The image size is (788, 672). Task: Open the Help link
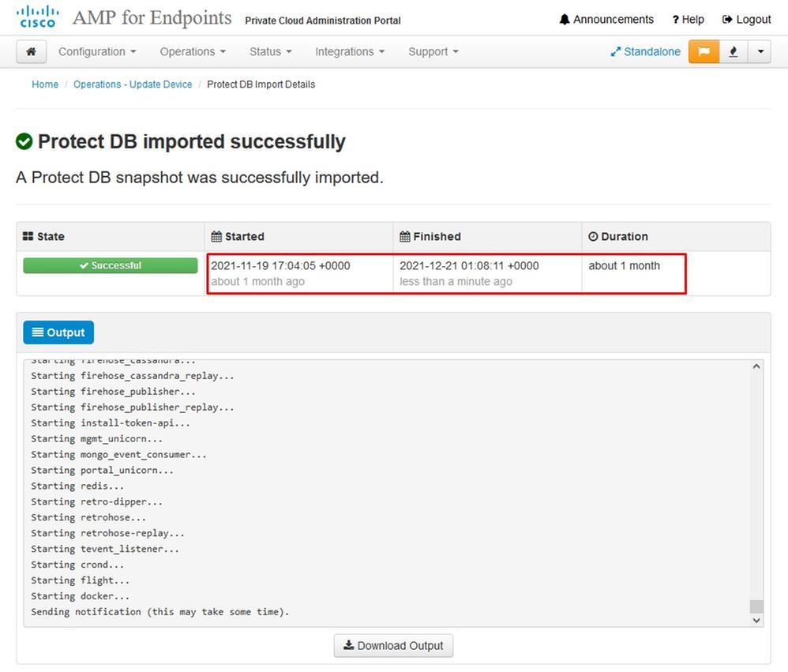[688, 20]
